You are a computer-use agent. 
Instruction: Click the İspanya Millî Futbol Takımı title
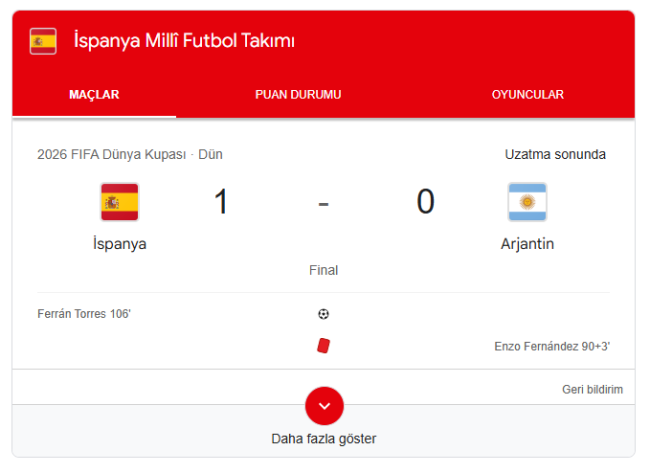(184, 41)
